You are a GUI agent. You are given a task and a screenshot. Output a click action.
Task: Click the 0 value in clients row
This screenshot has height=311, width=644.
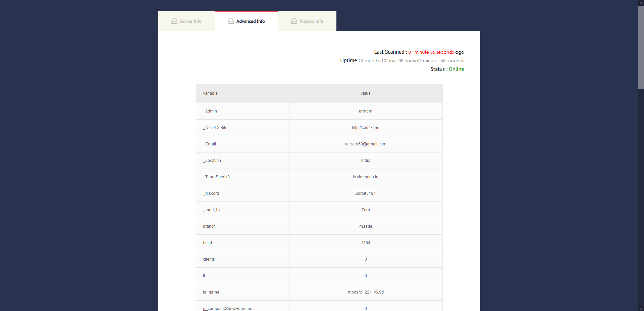tap(366, 259)
